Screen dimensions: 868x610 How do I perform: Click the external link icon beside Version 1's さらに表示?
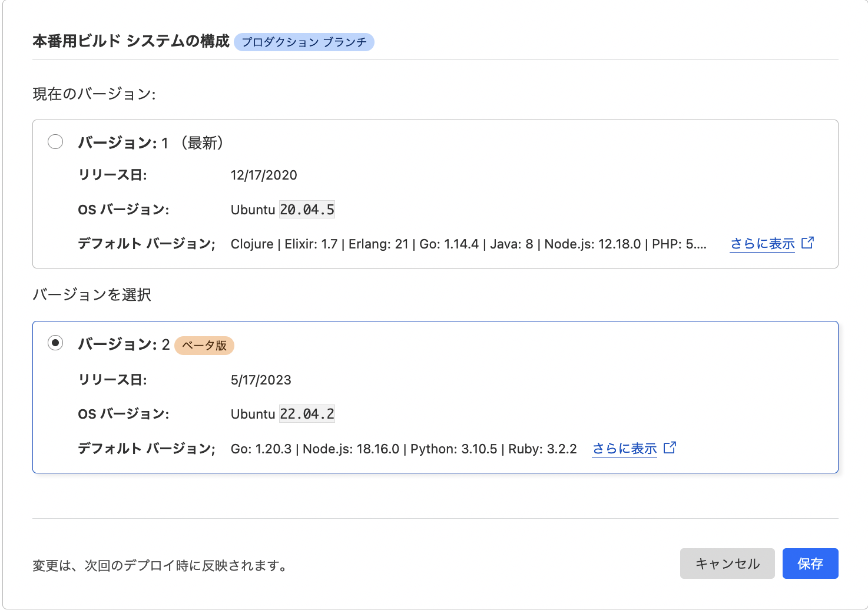(809, 242)
